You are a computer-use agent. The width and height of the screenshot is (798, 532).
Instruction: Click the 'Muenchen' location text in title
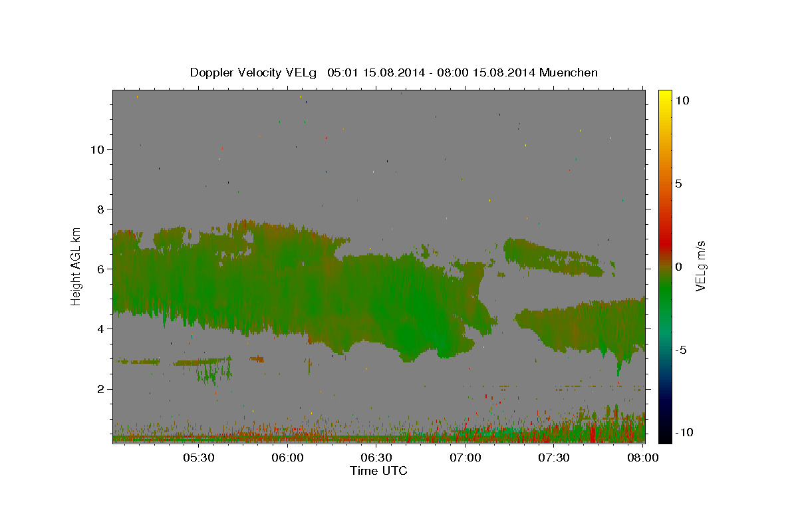(569, 72)
